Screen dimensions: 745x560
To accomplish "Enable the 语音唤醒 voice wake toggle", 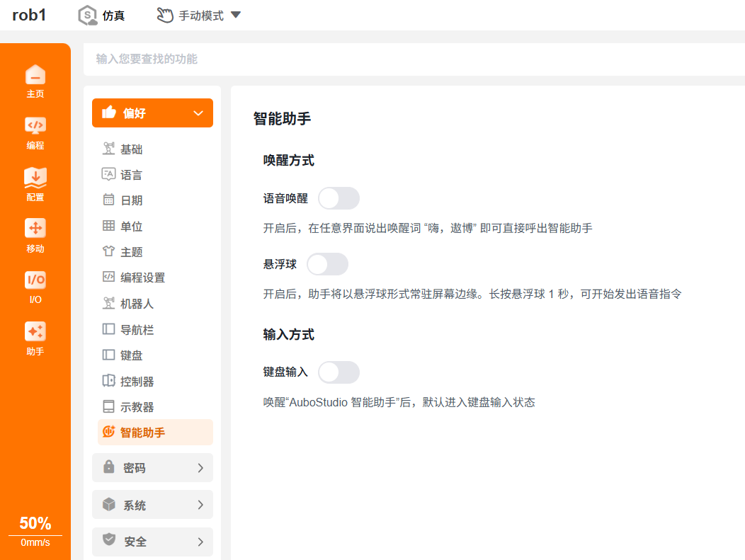I will pos(339,198).
